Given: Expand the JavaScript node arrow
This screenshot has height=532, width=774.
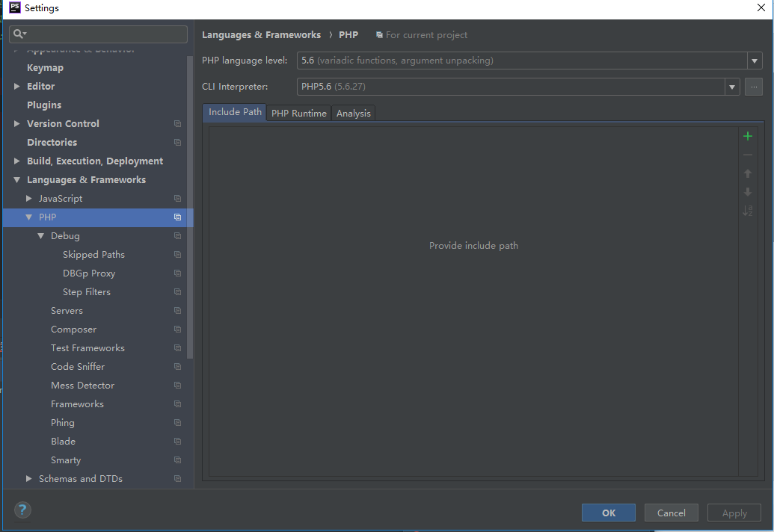Looking at the screenshot, I should [28, 199].
